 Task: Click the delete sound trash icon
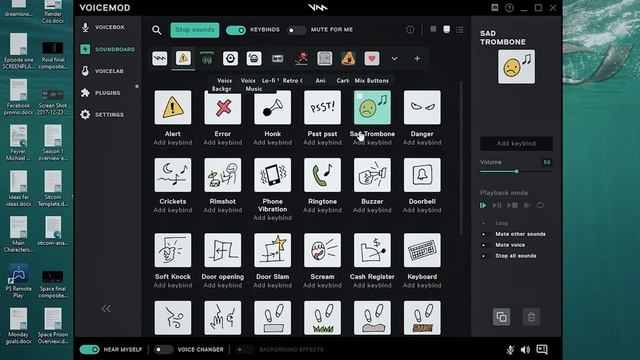(x=531, y=317)
